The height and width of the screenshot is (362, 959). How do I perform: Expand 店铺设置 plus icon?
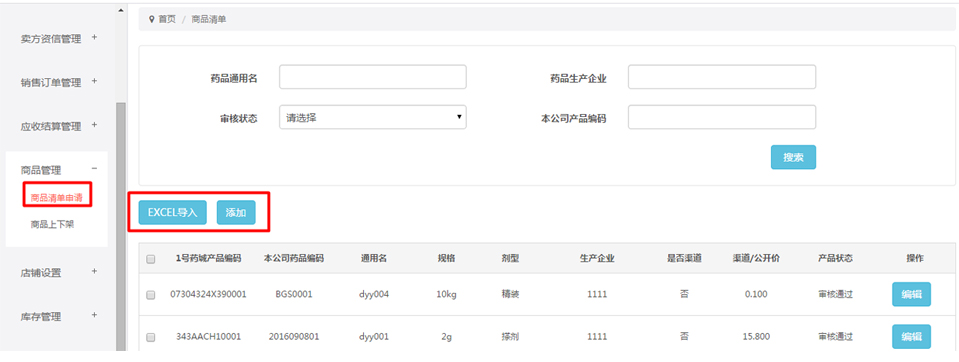(94, 271)
